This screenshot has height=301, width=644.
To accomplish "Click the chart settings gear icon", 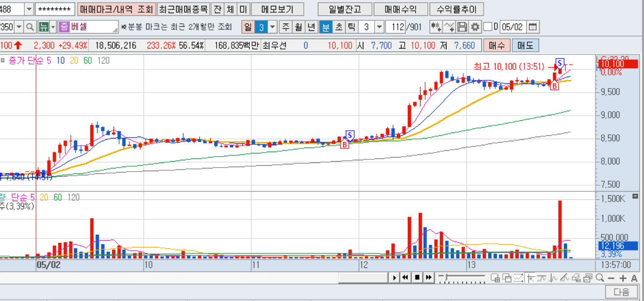I will click(475, 27).
